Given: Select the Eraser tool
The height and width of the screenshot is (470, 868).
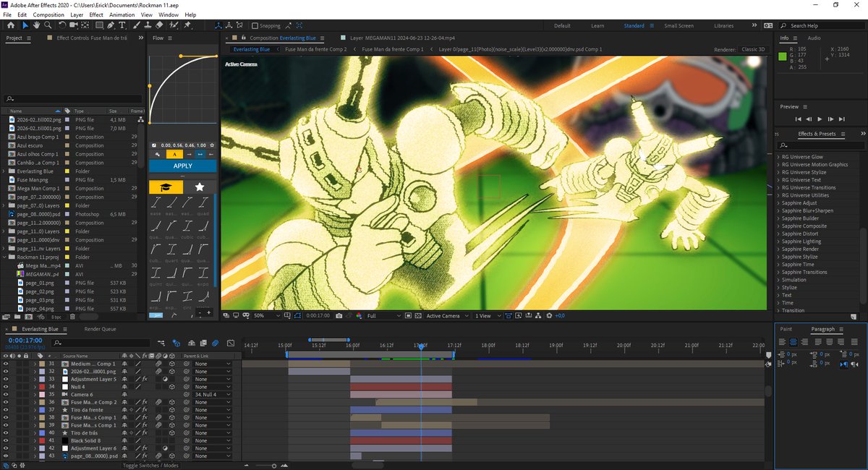Looking at the screenshot, I should pos(159,25).
